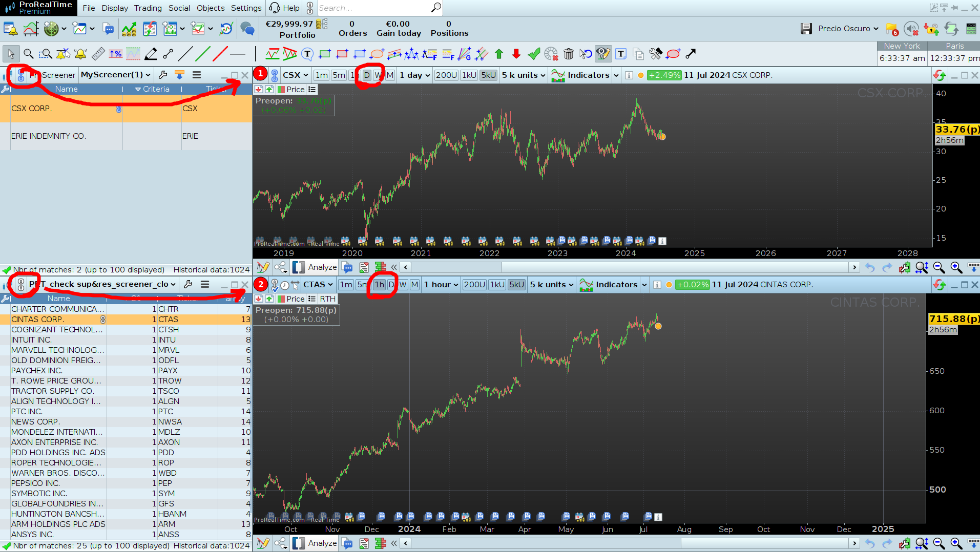Open the Help button
The height and width of the screenshot is (552, 980).
coord(285,8)
